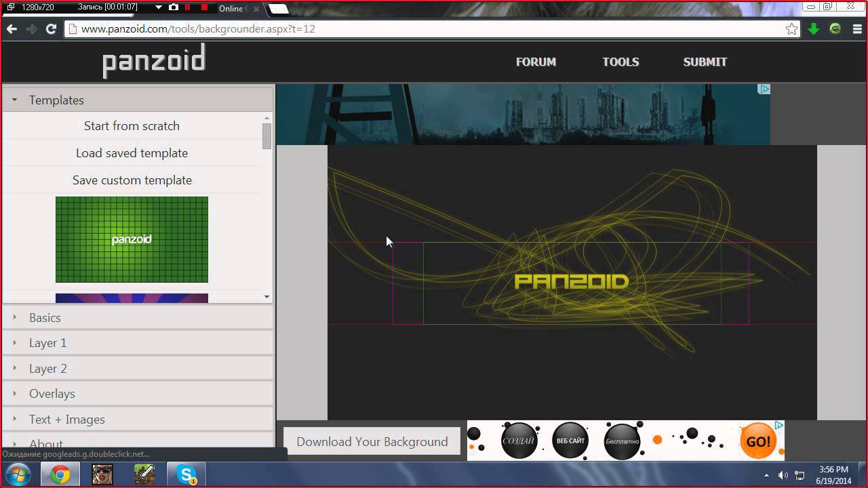
Task: Click the templates list scroll-up arrow
Action: click(x=267, y=118)
